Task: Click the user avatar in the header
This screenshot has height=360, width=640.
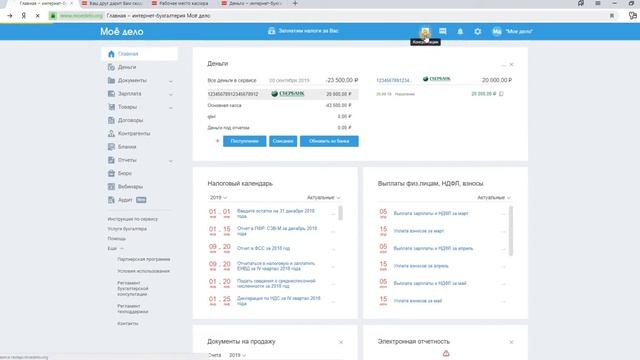Action: 497,31
